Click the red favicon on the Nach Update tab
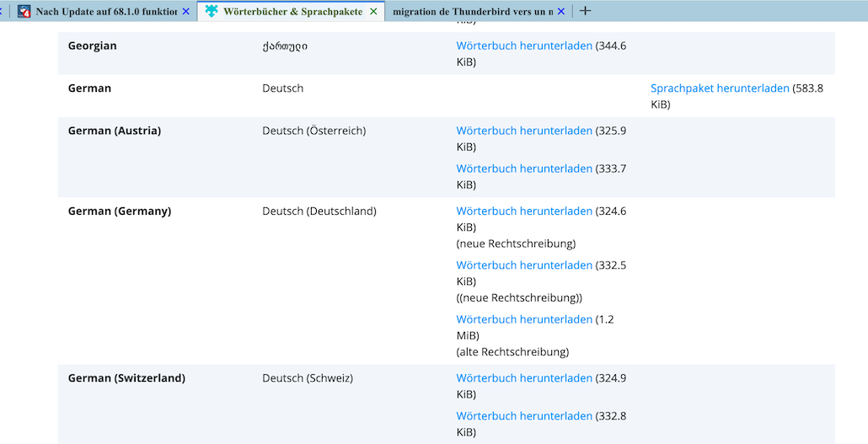 24,12
